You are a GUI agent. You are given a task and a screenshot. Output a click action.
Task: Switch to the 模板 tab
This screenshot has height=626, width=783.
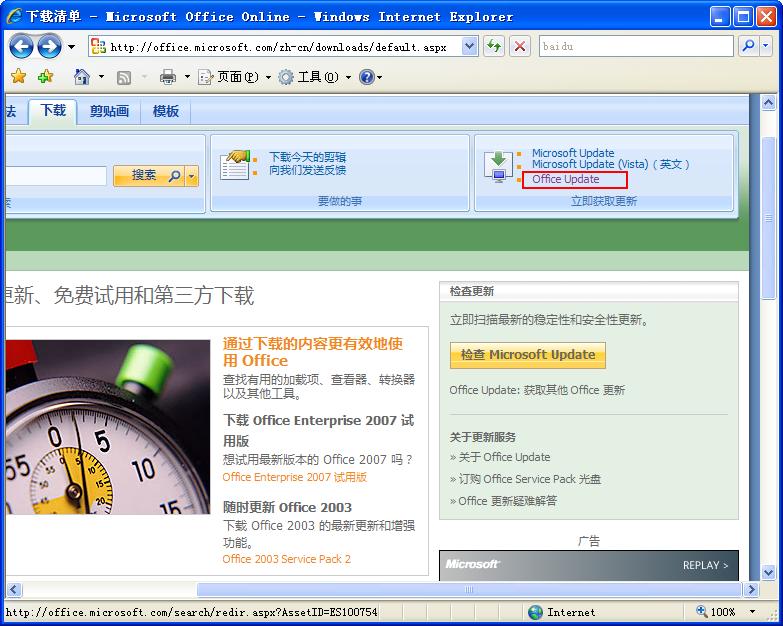pyautogui.click(x=166, y=111)
